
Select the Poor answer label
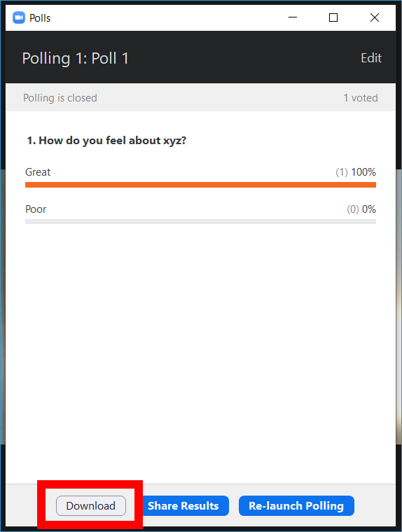[x=36, y=209]
